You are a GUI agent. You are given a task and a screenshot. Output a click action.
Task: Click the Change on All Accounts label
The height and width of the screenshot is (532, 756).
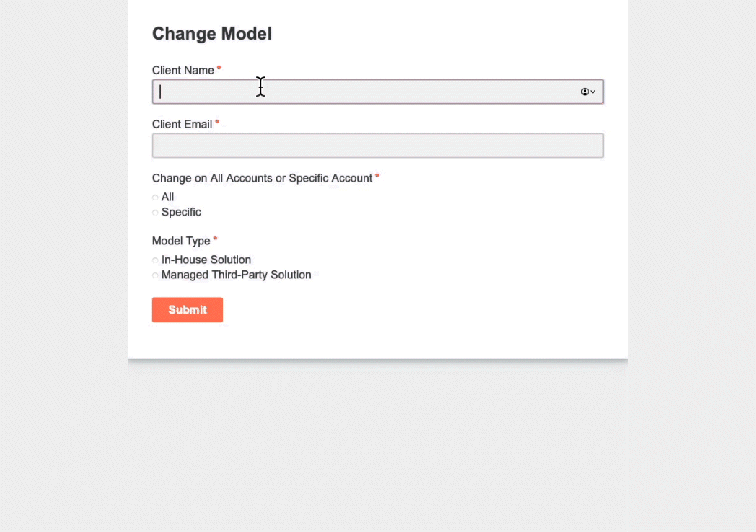point(261,178)
